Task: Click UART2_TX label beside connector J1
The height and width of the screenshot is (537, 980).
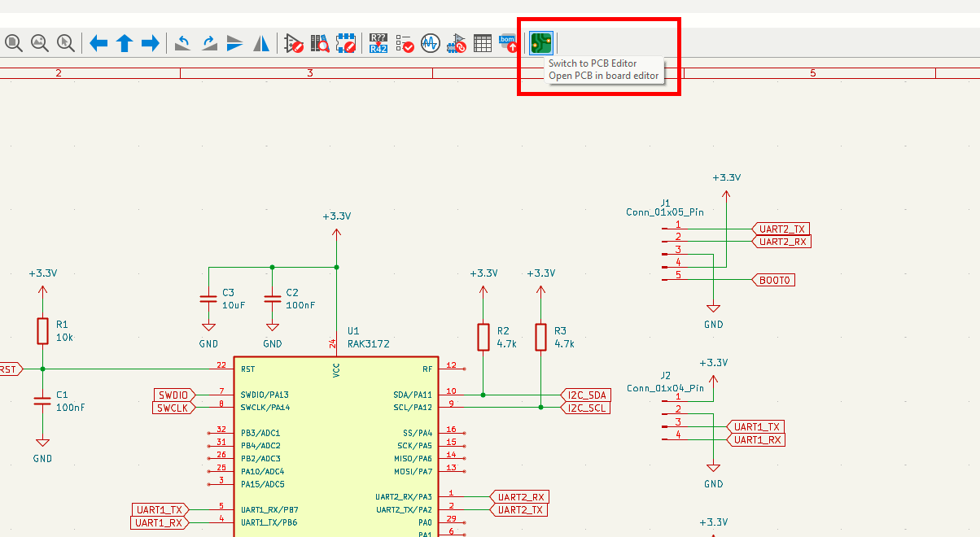Action: pos(781,229)
